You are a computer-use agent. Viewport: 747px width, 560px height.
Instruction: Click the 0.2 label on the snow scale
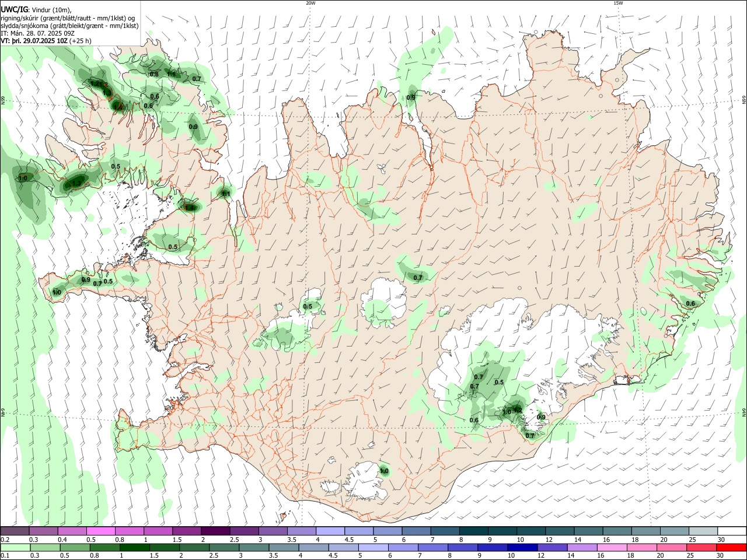5,540
